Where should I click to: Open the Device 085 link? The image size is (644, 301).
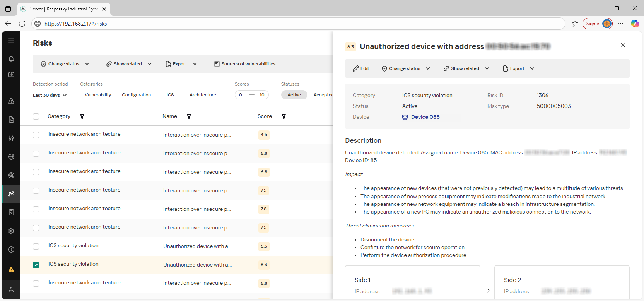point(425,117)
